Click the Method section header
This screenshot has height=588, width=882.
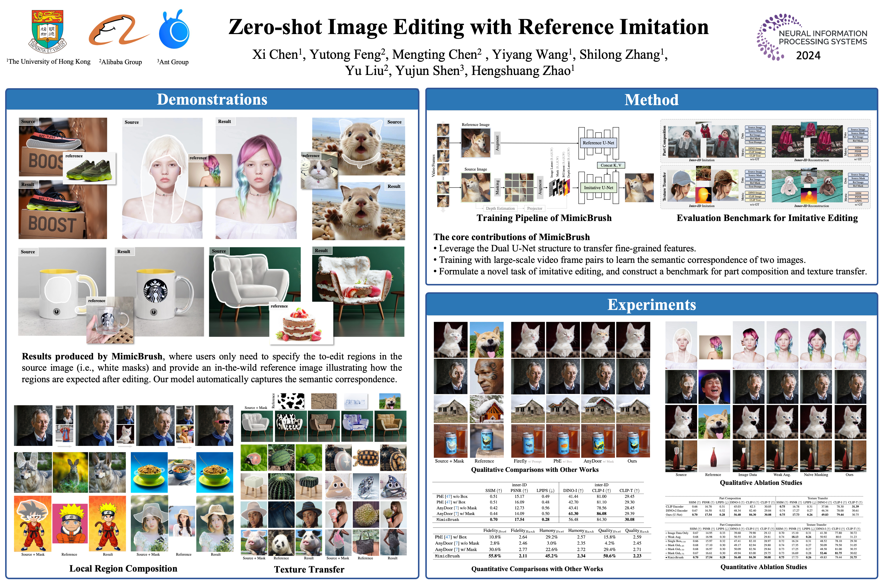pyautogui.click(x=651, y=100)
